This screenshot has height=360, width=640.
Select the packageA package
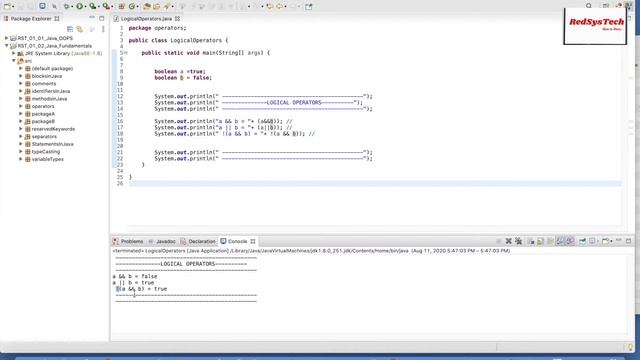(43, 114)
